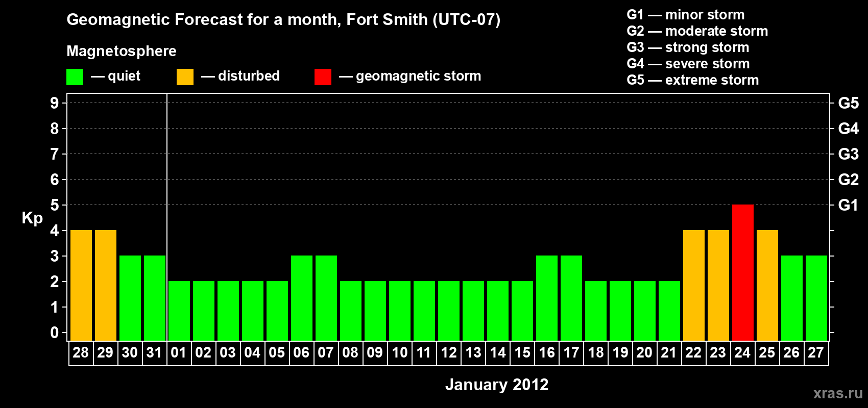Click the 'G2 — moderate storm' legend text
This screenshot has width=868, height=408.
(697, 31)
